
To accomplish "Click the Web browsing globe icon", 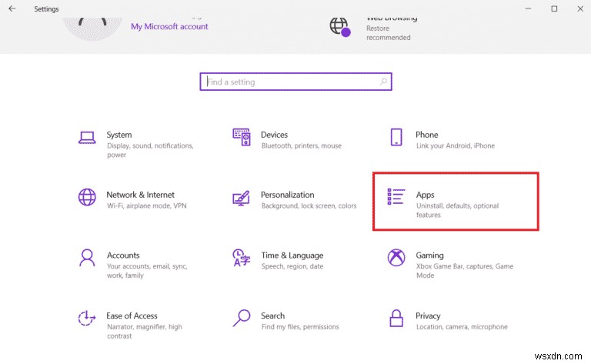I will pos(339,26).
